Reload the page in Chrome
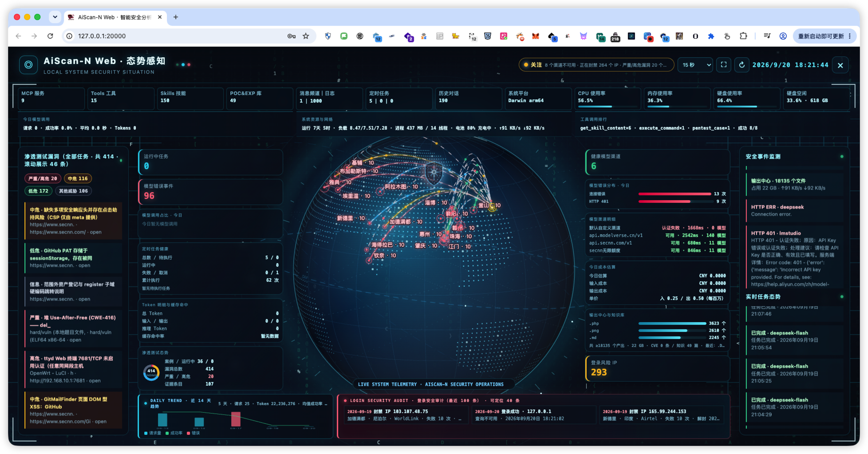The width and height of the screenshot is (868, 454). click(50, 36)
